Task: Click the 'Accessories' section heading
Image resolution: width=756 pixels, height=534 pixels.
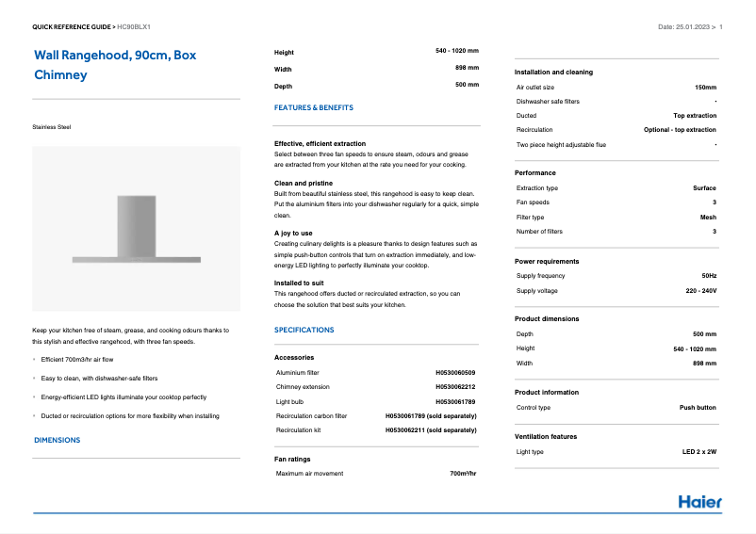Action: [x=294, y=357]
